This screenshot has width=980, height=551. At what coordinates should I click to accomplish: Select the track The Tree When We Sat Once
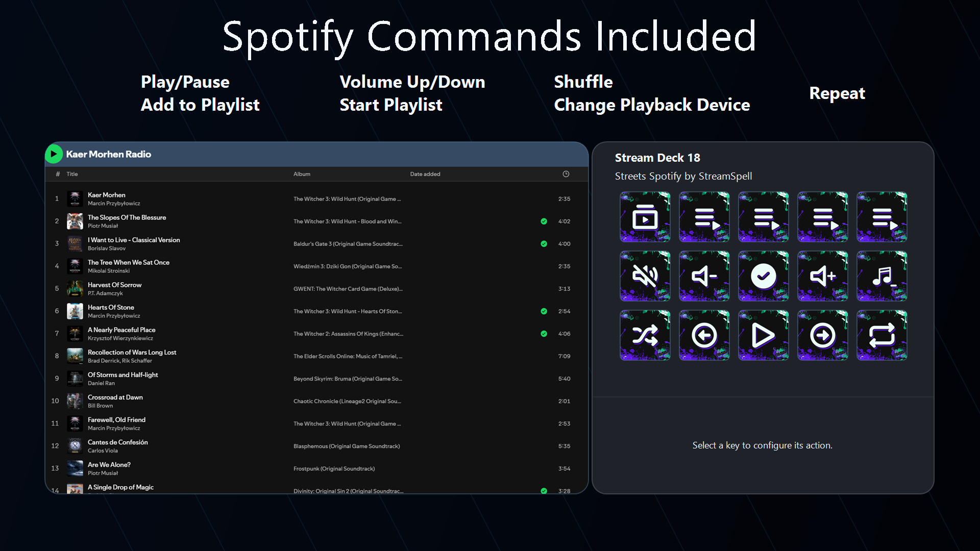129,262
